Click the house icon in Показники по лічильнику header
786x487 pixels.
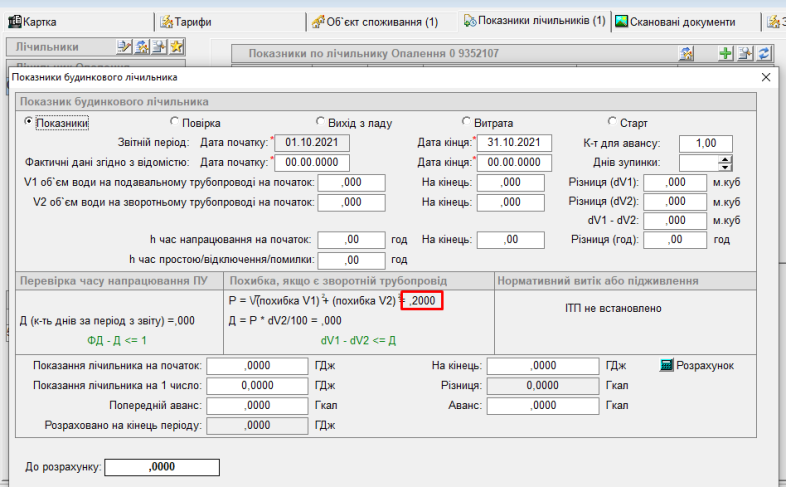point(687,54)
